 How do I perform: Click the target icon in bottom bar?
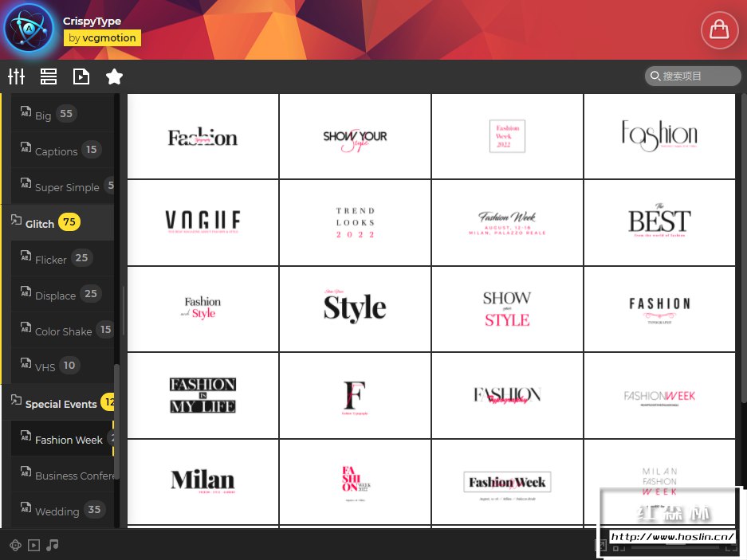15,545
